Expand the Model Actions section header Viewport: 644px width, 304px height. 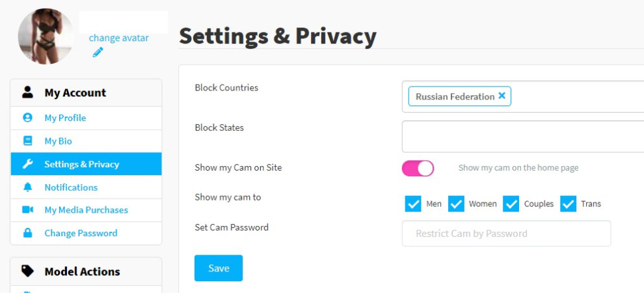pyautogui.click(x=86, y=271)
